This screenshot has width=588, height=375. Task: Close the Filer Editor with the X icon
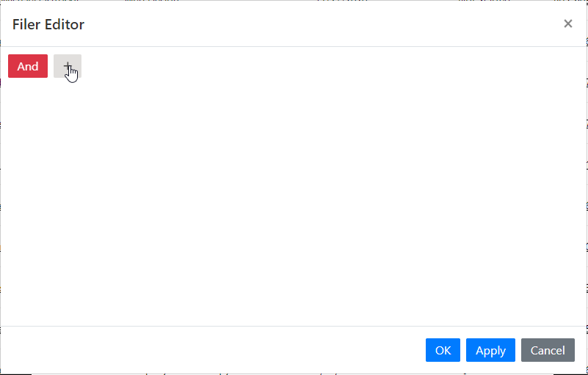coord(567,24)
